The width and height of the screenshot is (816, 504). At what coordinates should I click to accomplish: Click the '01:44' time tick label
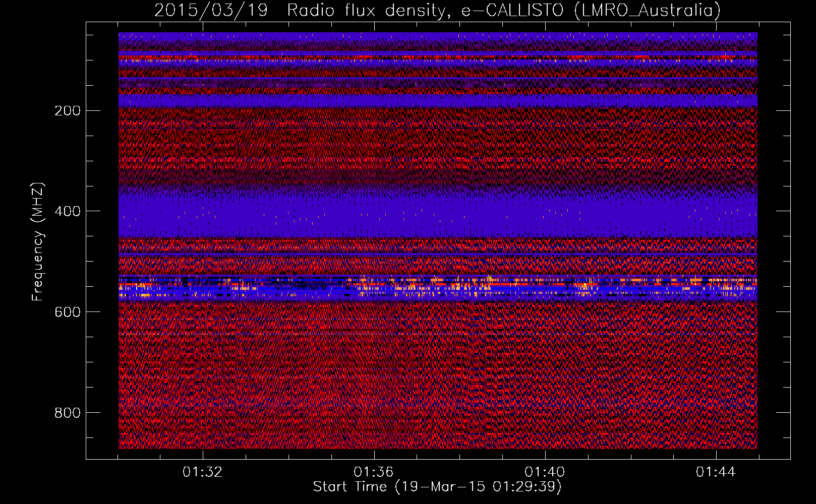coord(716,472)
